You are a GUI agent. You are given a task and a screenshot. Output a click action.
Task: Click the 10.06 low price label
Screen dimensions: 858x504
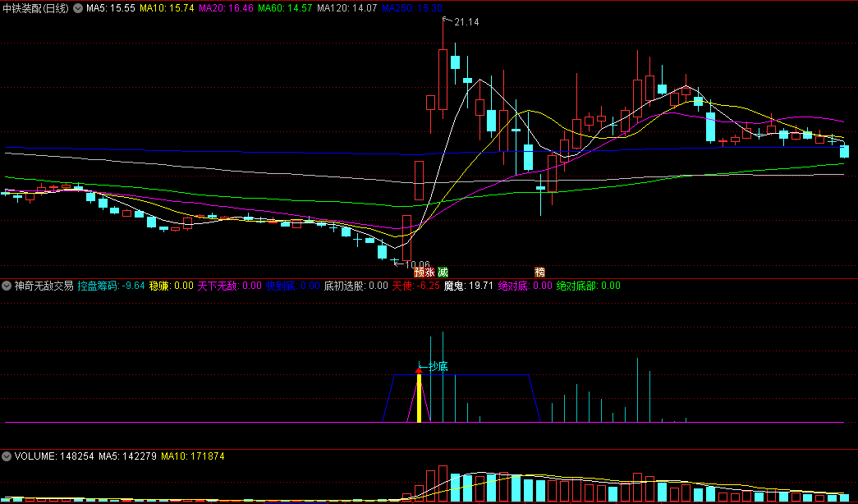coord(418,264)
